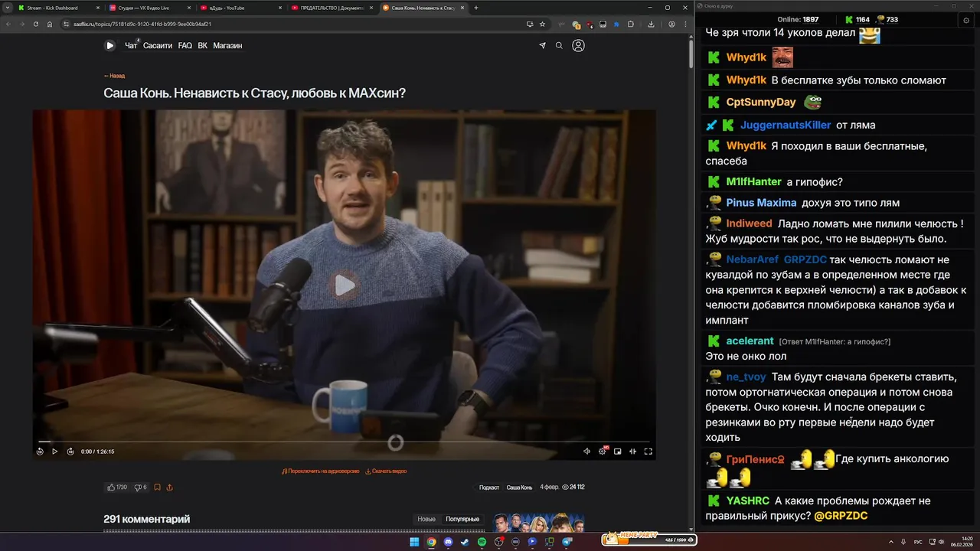The height and width of the screenshot is (551, 980).
Task: Click the large play button on video
Action: (x=345, y=285)
